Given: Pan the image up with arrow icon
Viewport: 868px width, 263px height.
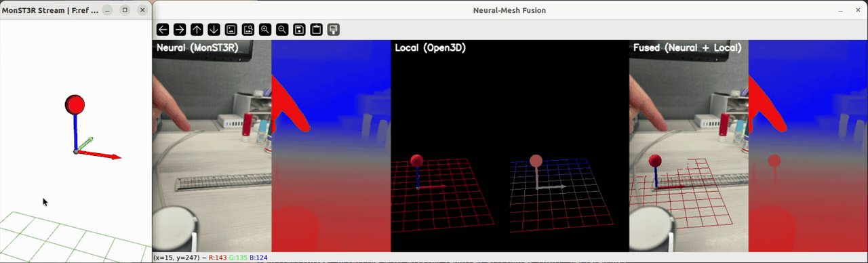Looking at the screenshot, I should coord(197,29).
